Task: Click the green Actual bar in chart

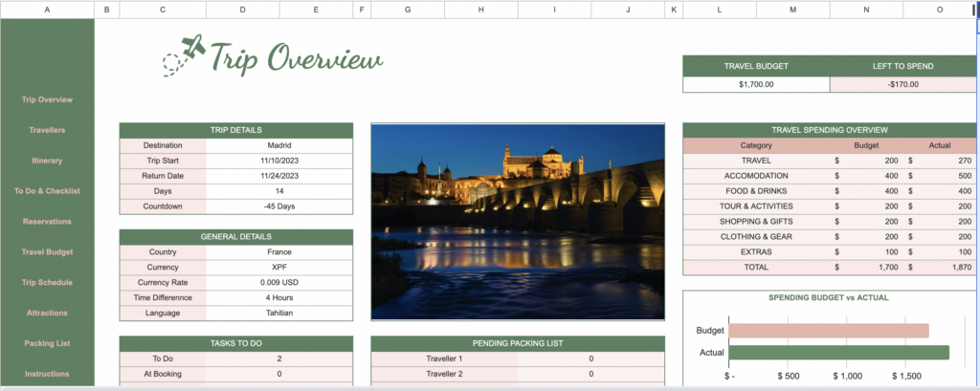Action: (838, 352)
